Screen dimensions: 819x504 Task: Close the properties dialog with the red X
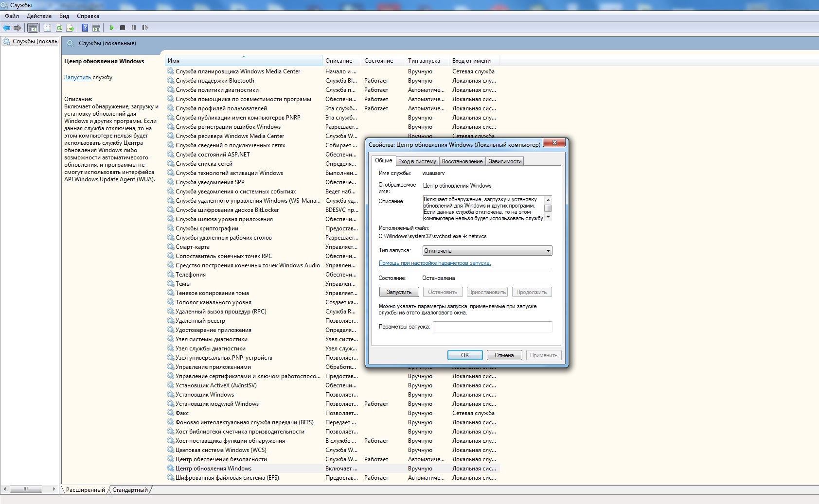point(553,143)
